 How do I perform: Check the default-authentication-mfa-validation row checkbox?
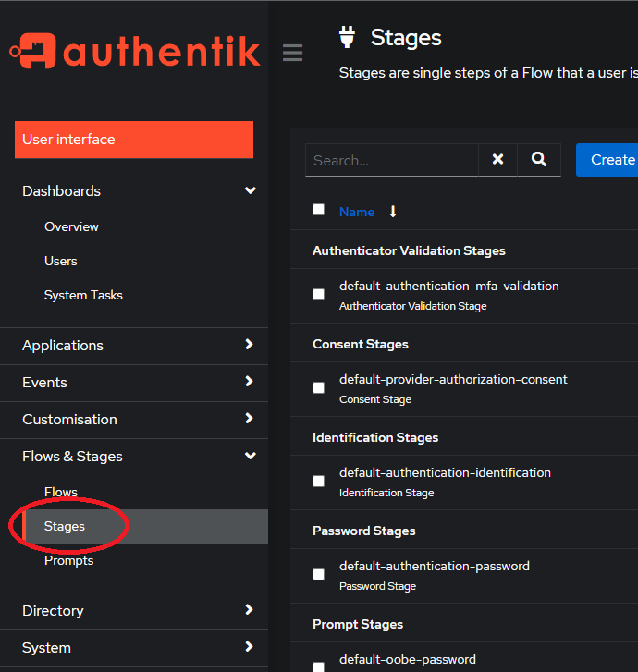pos(319,295)
